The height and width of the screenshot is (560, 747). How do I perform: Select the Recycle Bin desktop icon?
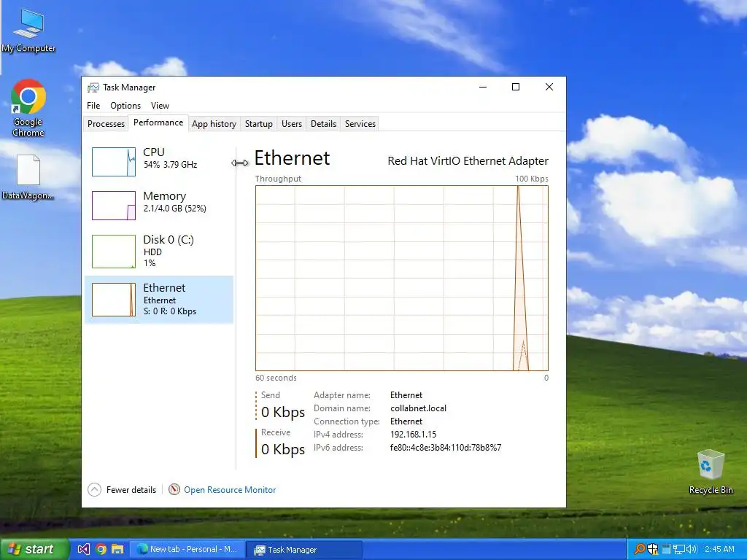click(711, 472)
